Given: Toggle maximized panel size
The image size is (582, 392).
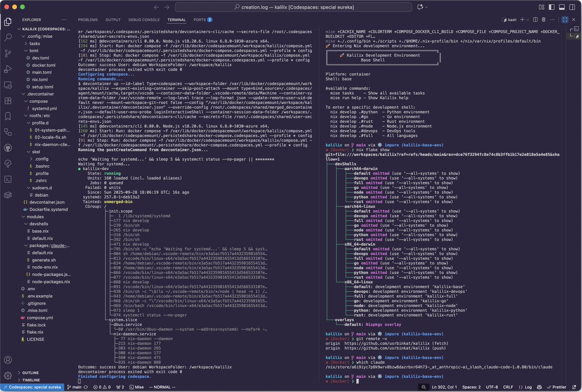Looking at the screenshot, I should pos(565,20).
